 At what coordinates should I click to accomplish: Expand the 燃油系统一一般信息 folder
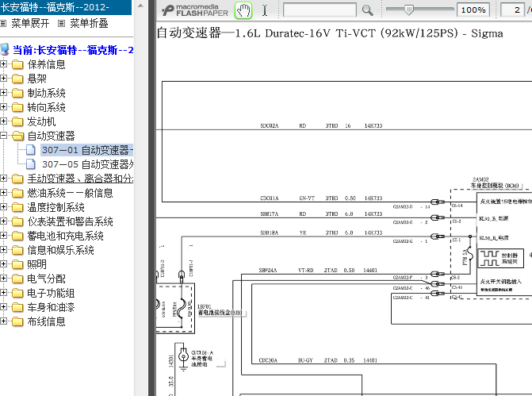coord(3,193)
